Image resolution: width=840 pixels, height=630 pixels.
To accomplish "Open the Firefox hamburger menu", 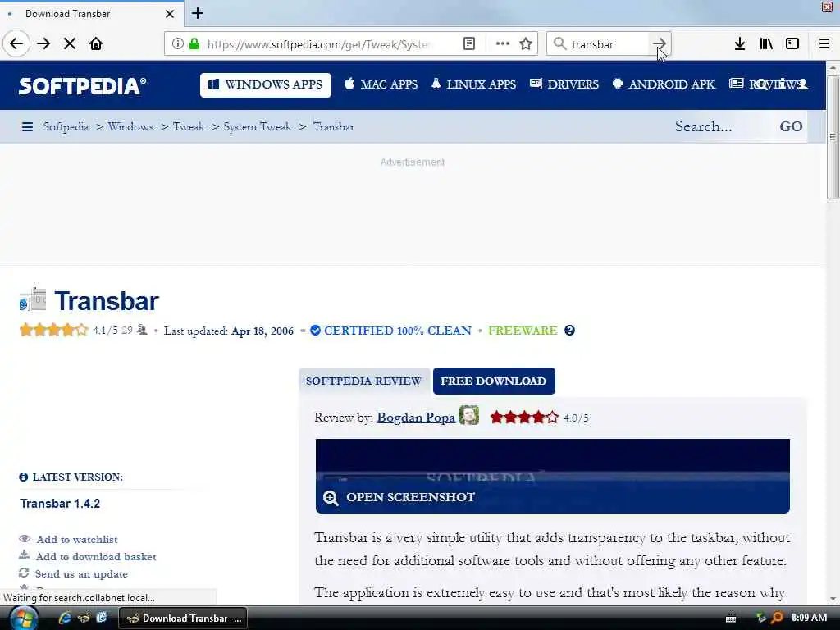I will click(824, 44).
